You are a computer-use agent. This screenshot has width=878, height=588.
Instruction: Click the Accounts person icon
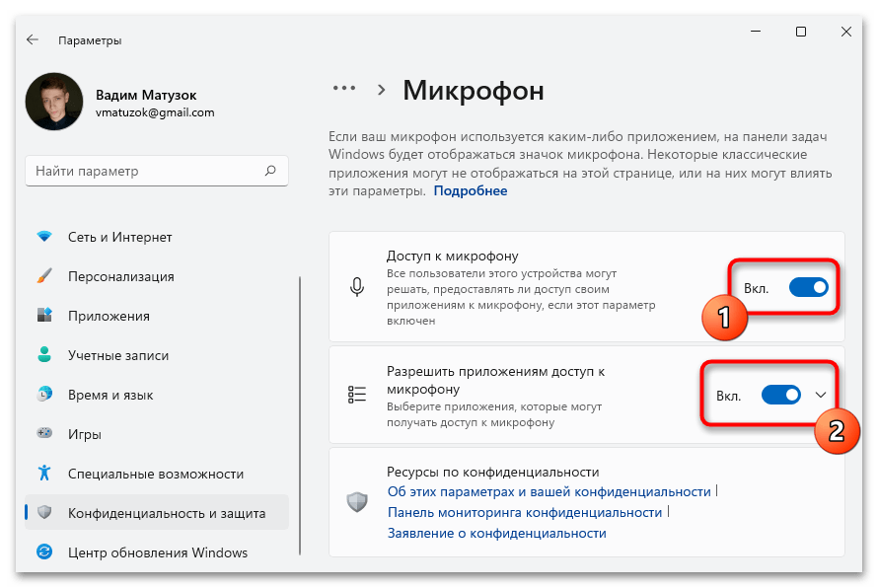pyautogui.click(x=44, y=354)
